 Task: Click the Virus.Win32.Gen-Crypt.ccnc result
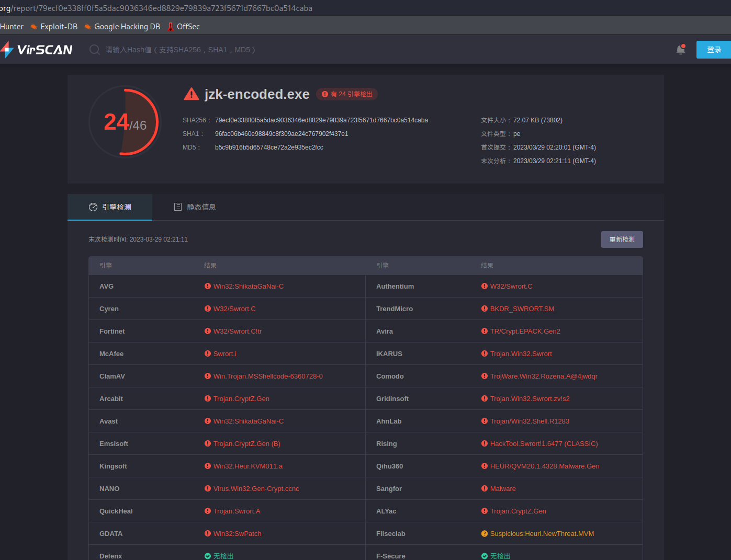[256, 488]
